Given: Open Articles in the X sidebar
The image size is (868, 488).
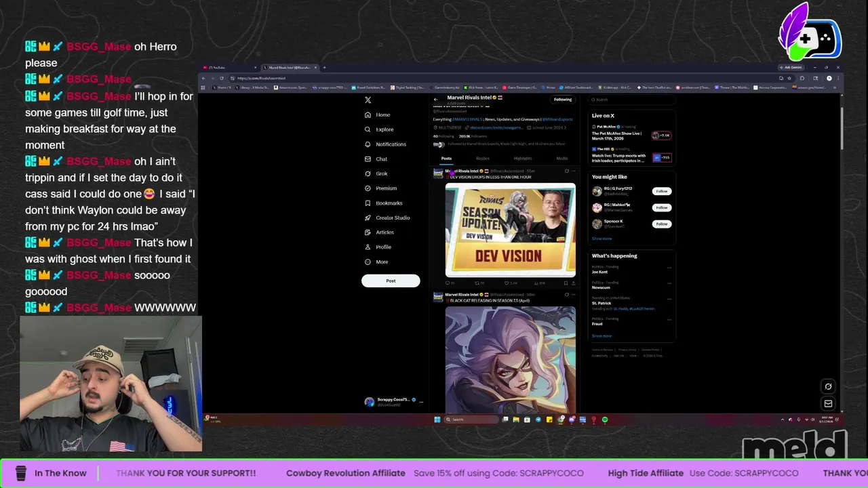Looking at the screenshot, I should (x=379, y=232).
